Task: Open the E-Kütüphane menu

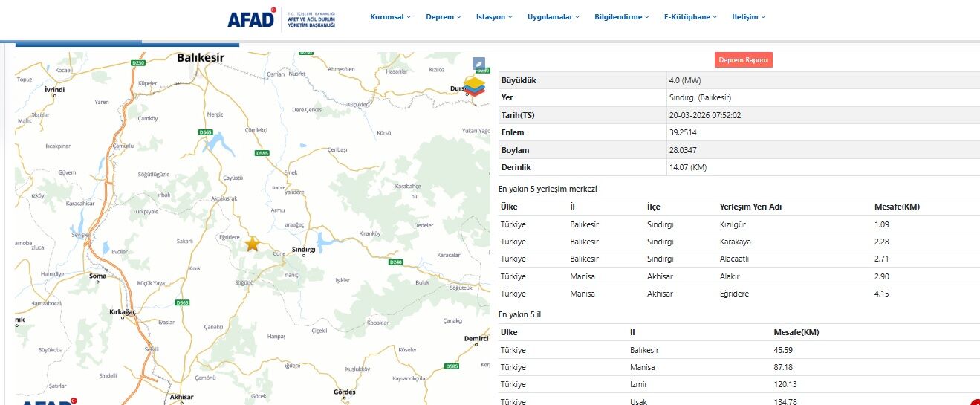Action: [690, 17]
